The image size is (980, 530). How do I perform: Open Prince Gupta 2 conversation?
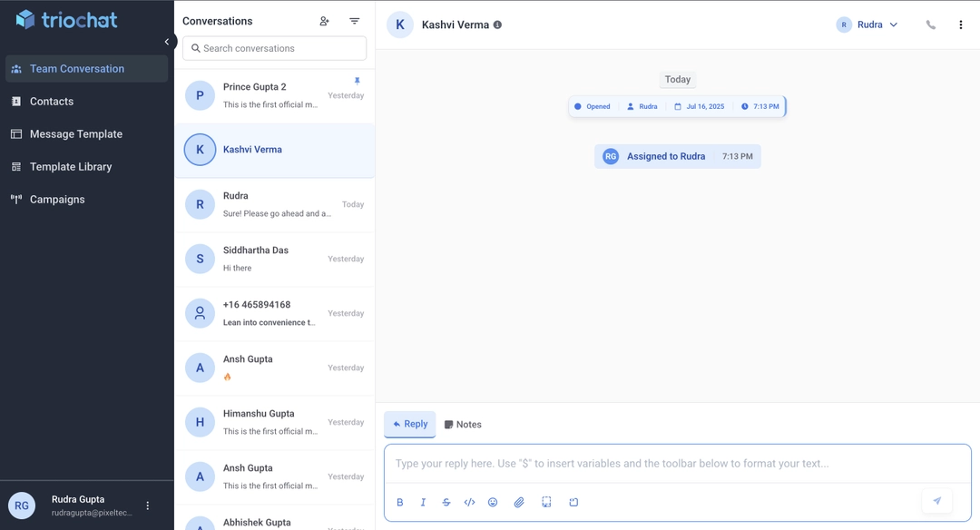coord(274,95)
